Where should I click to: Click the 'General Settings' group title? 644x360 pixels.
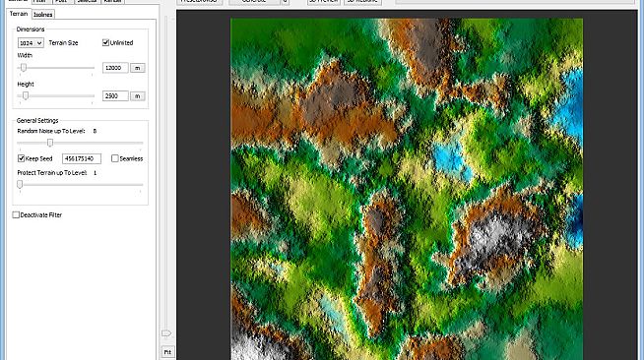pyautogui.click(x=37, y=121)
